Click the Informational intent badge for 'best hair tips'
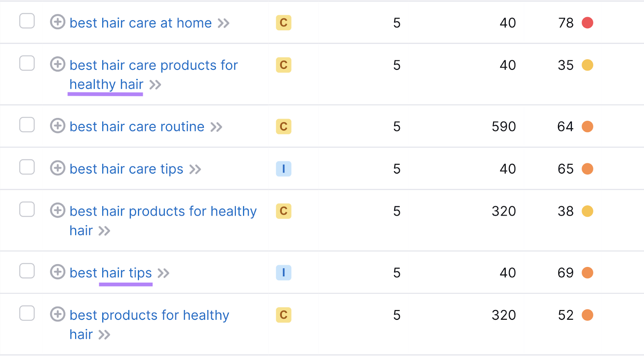This screenshot has height=356, width=644. pyautogui.click(x=284, y=273)
